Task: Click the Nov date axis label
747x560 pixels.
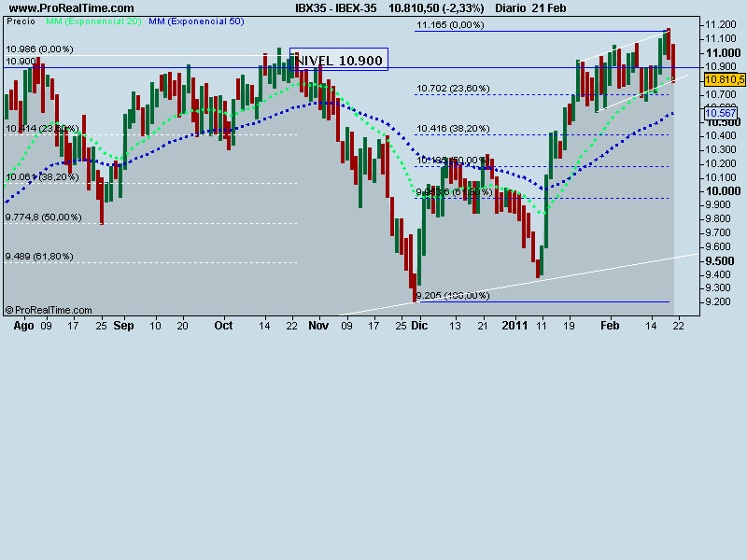Action: point(318,326)
